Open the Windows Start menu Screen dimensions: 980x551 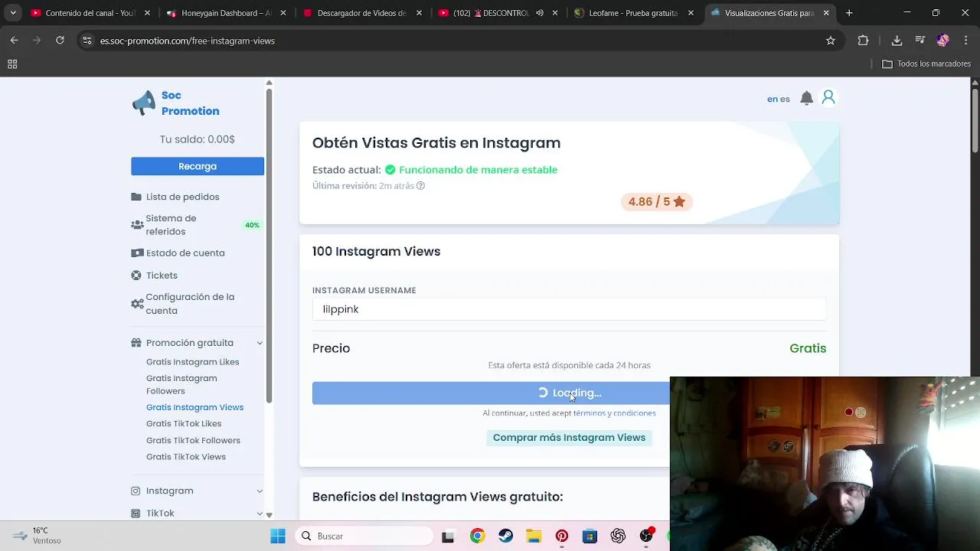click(278, 536)
